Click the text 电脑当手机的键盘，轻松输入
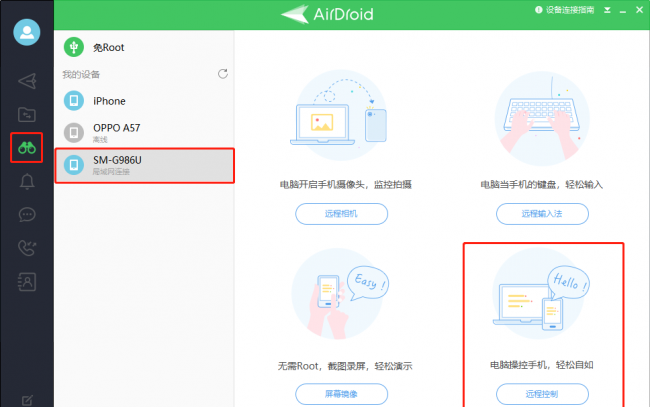 (541, 185)
